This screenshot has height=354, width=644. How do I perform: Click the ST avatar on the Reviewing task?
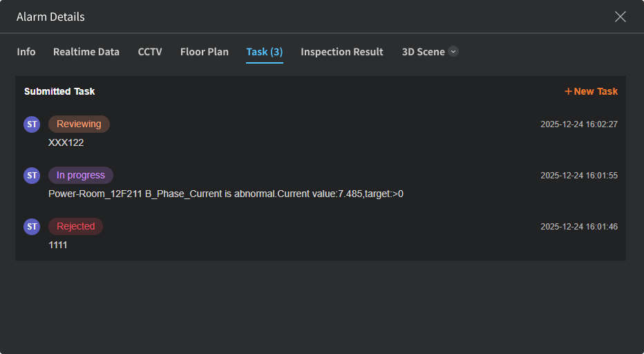pyautogui.click(x=32, y=124)
